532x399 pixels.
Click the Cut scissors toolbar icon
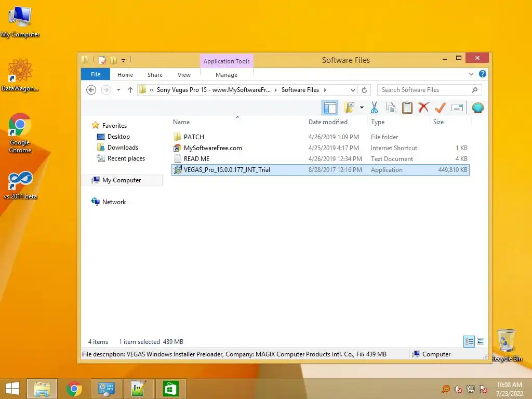click(x=374, y=108)
